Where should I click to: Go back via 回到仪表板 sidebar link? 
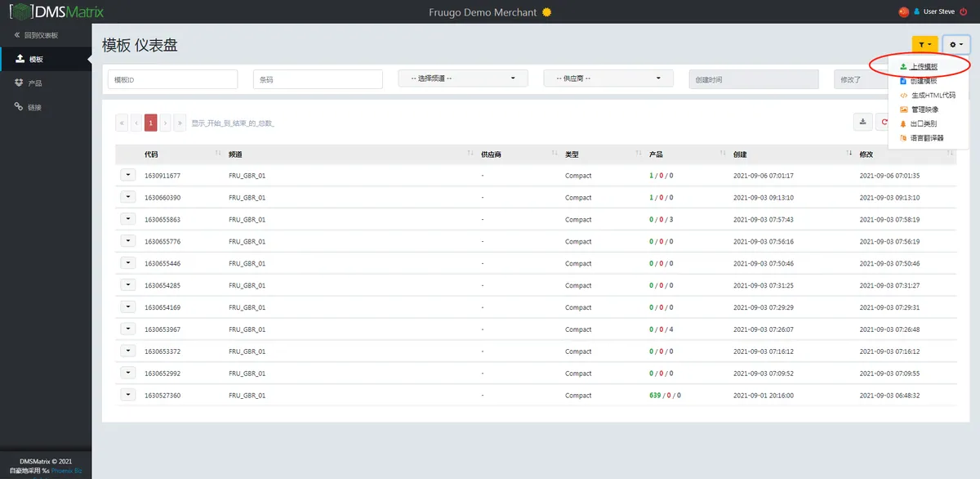[x=36, y=35]
